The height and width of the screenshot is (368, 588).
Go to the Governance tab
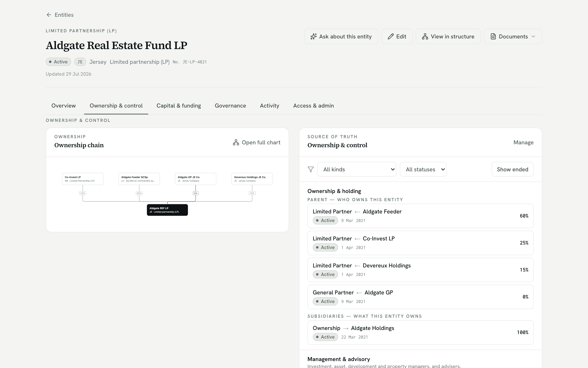pos(230,106)
